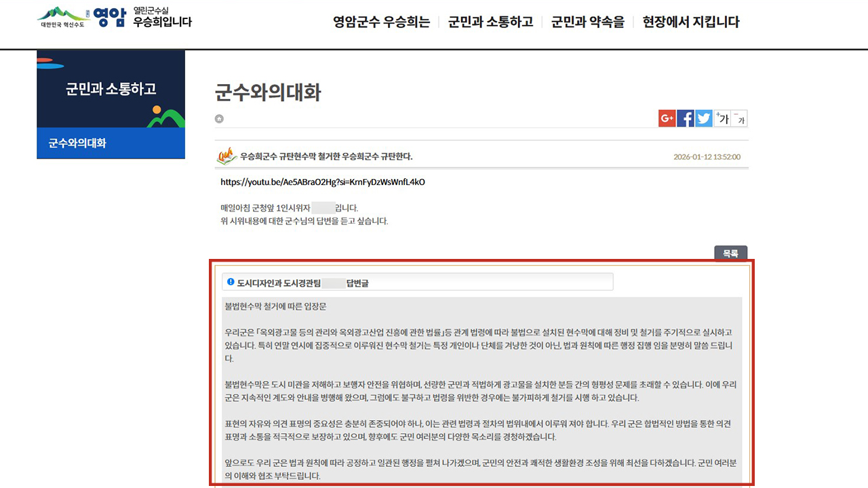
Task: Open the 군민과 약속을 top menu
Action: [587, 22]
